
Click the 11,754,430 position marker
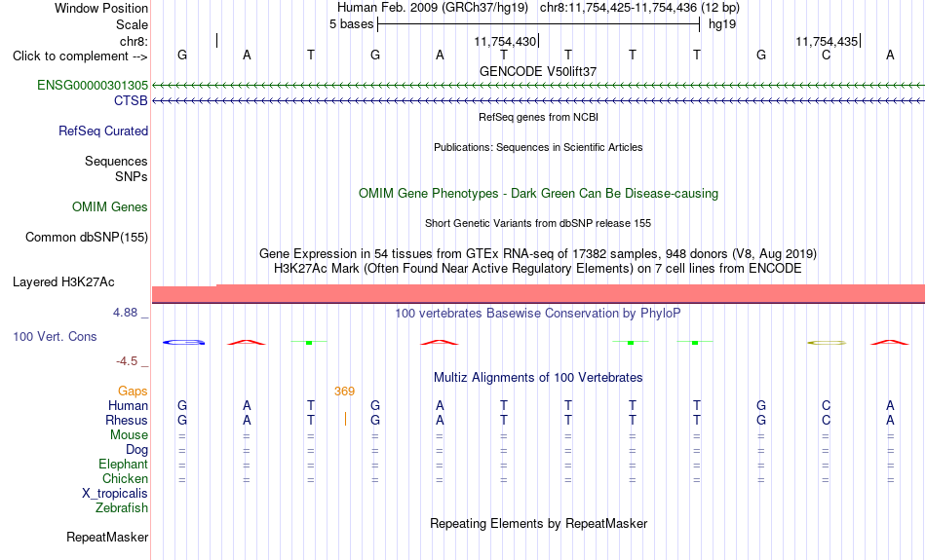click(x=507, y=41)
